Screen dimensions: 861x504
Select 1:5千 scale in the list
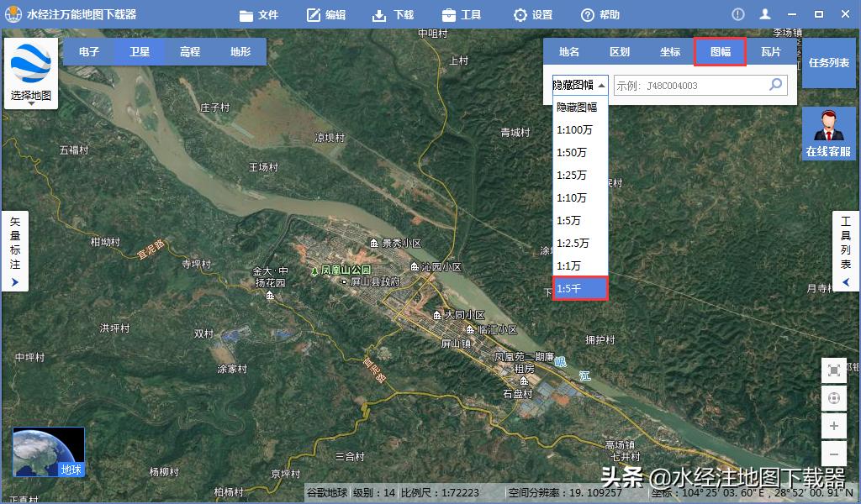coord(579,288)
